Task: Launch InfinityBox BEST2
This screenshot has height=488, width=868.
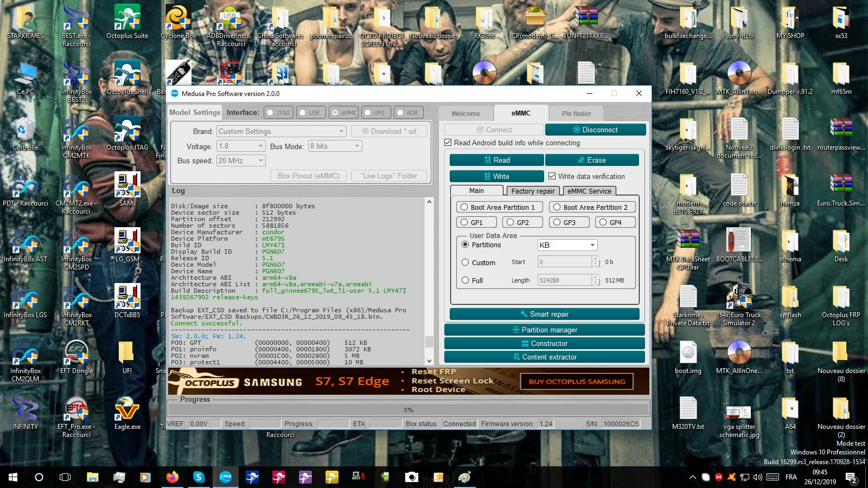Action: 75,75
